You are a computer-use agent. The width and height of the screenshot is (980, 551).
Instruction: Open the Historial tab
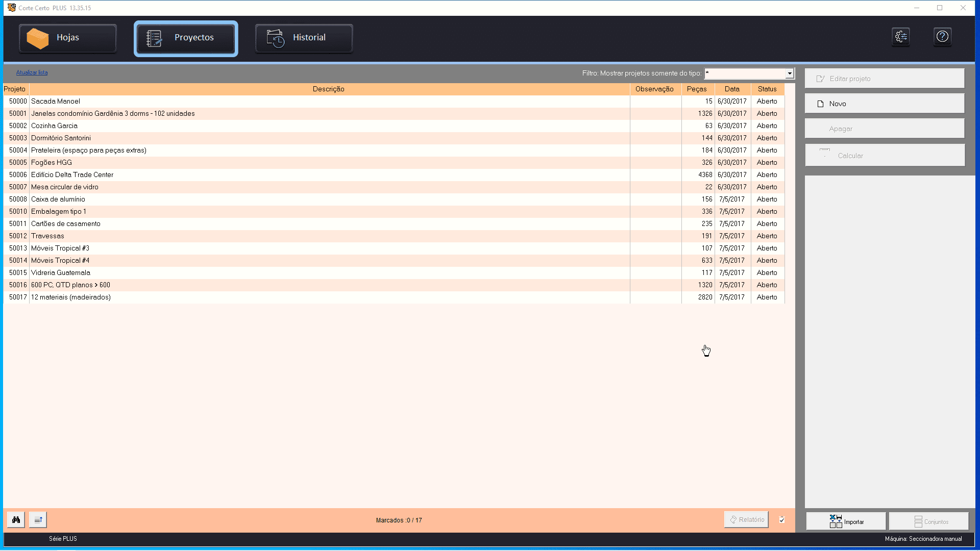[x=304, y=38]
